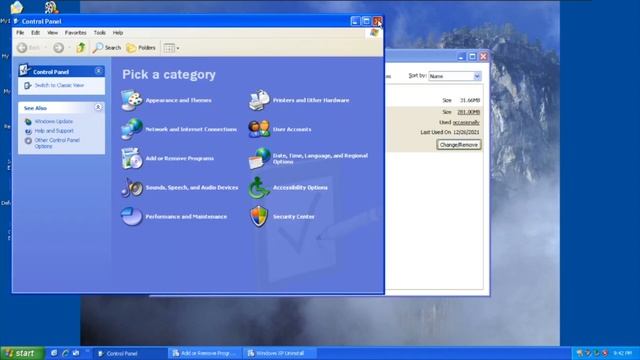Click the Network and Internet Connections text link

(191, 129)
